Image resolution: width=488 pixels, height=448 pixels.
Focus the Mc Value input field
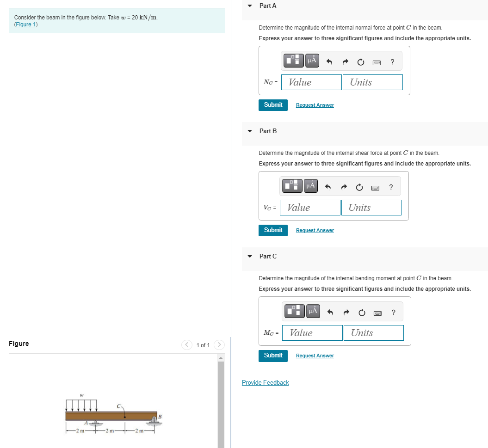coord(312,333)
